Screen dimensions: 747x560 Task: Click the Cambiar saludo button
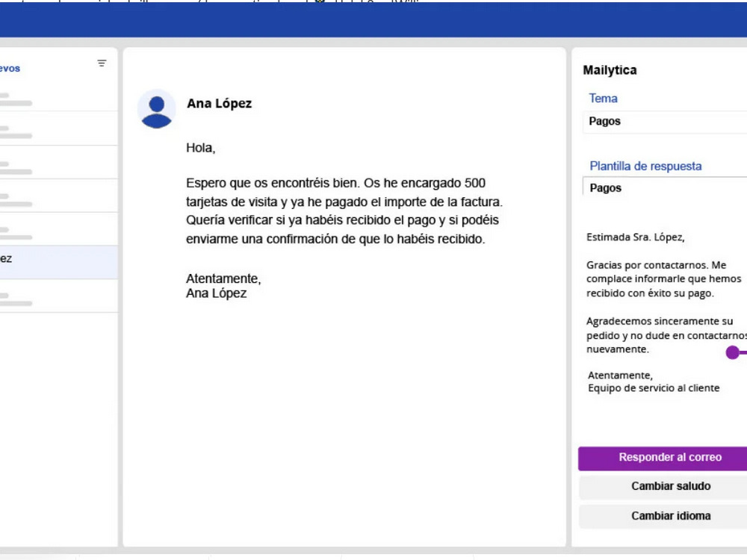pyautogui.click(x=663, y=487)
